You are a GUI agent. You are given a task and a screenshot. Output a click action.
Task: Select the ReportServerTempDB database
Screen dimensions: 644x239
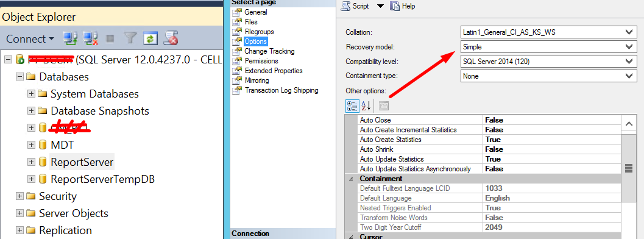point(103,179)
